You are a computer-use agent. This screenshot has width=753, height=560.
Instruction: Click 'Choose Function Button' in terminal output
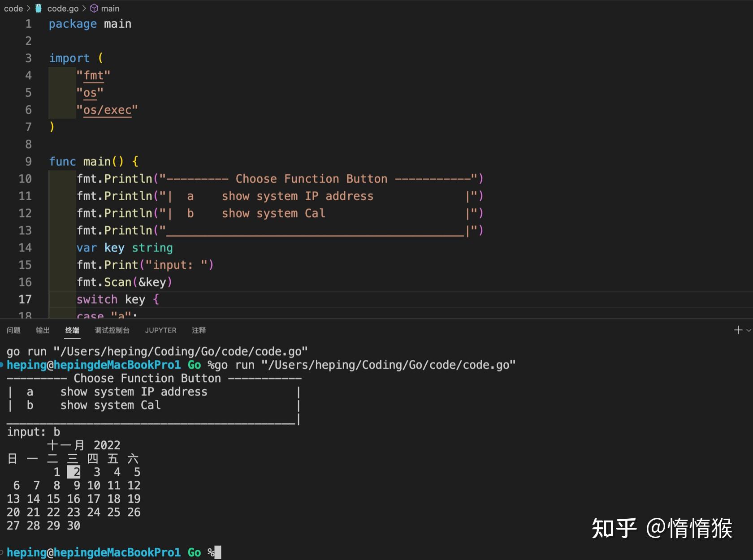147,378
